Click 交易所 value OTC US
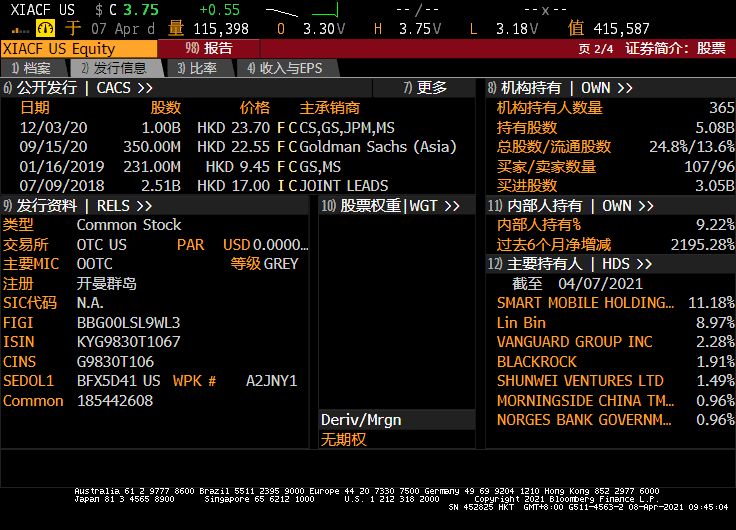 pos(101,245)
